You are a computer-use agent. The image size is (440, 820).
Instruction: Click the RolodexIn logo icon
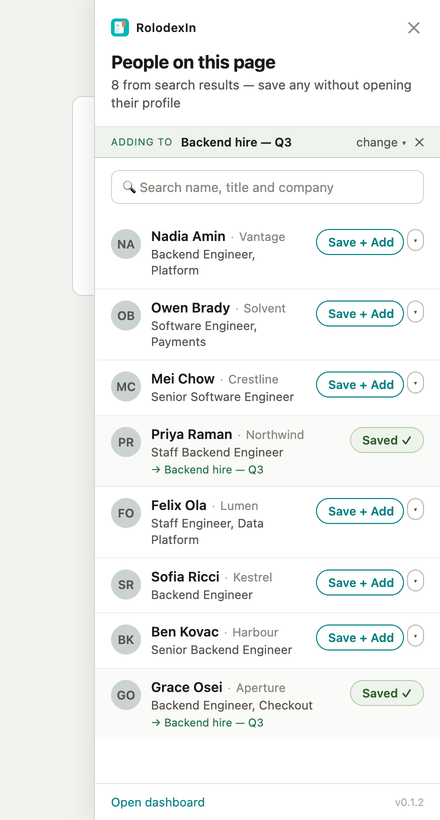pyautogui.click(x=120, y=28)
